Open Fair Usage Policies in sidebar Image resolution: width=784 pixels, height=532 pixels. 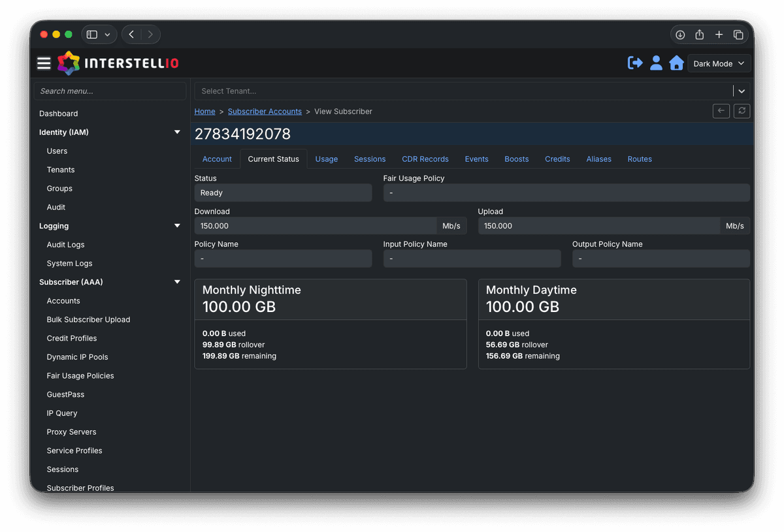[x=80, y=376]
